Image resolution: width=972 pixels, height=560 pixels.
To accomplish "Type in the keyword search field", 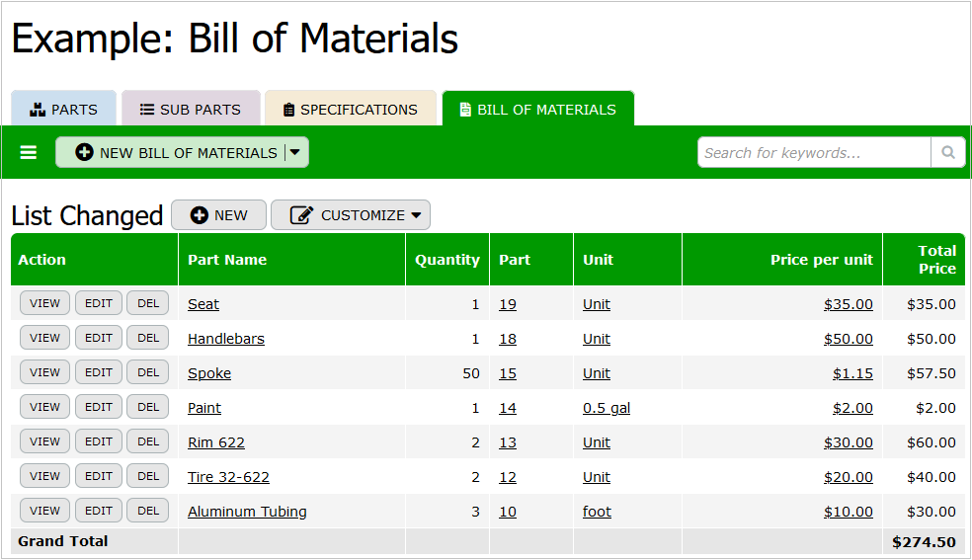I will point(813,152).
